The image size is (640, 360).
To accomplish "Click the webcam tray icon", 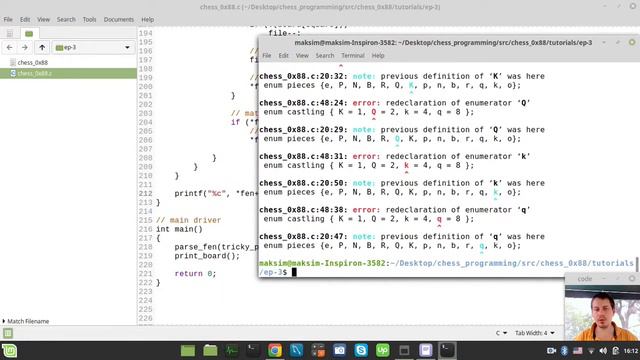I will pos(551,351).
